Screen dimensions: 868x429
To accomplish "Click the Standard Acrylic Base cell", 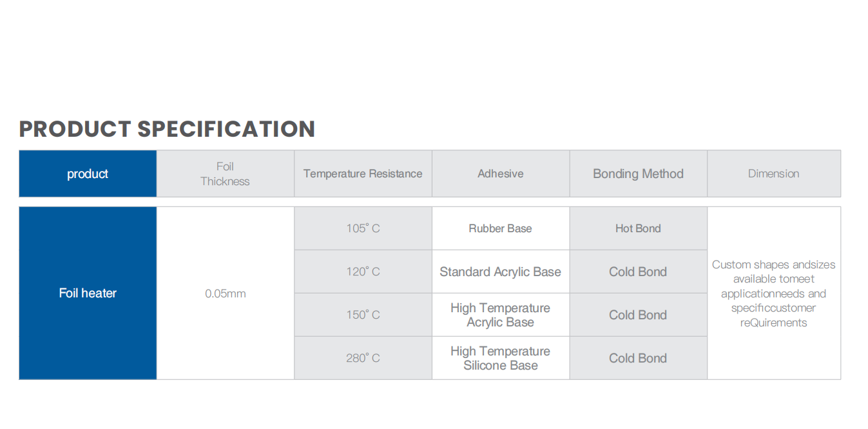I will coord(501,272).
